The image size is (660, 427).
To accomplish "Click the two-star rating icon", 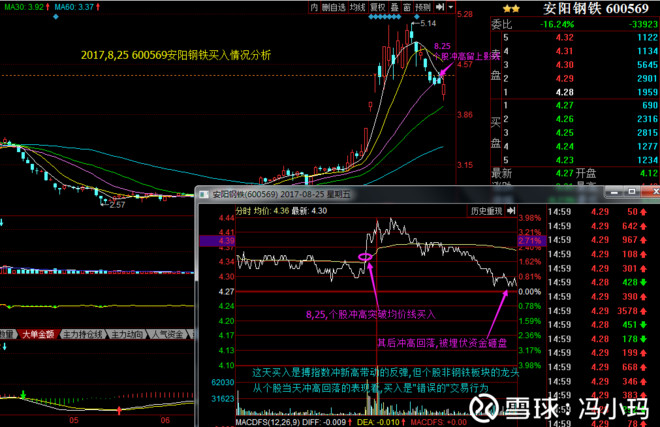I will (511, 8).
